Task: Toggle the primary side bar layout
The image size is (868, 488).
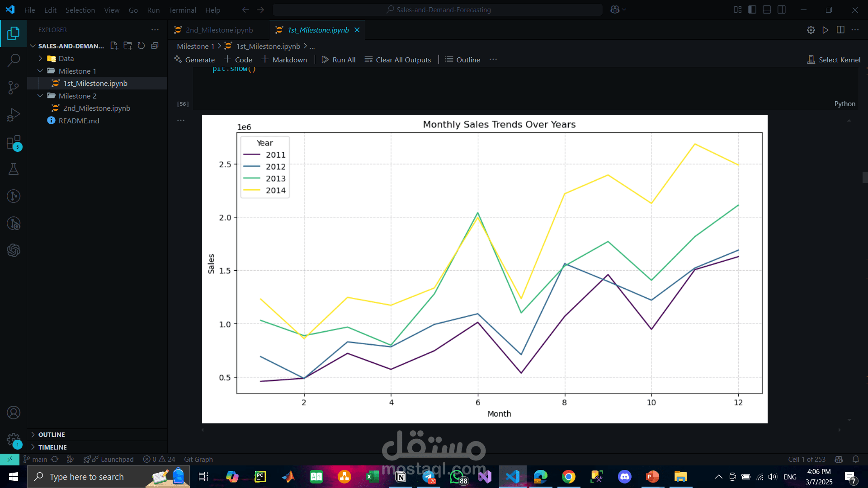Action: pyautogui.click(x=752, y=9)
